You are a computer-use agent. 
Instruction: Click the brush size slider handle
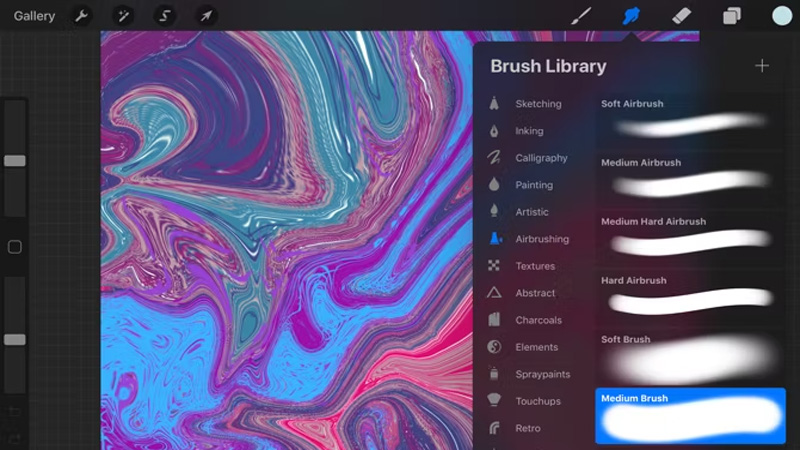tap(15, 161)
